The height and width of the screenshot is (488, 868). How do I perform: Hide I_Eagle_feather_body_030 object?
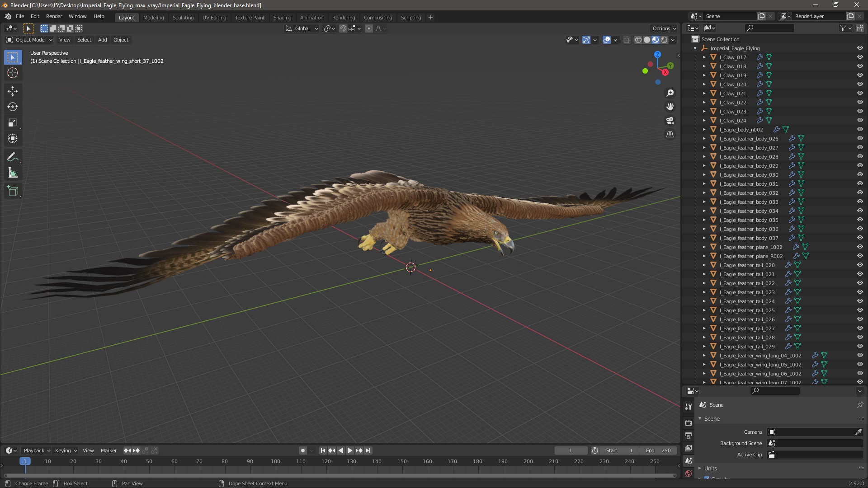pos(860,175)
